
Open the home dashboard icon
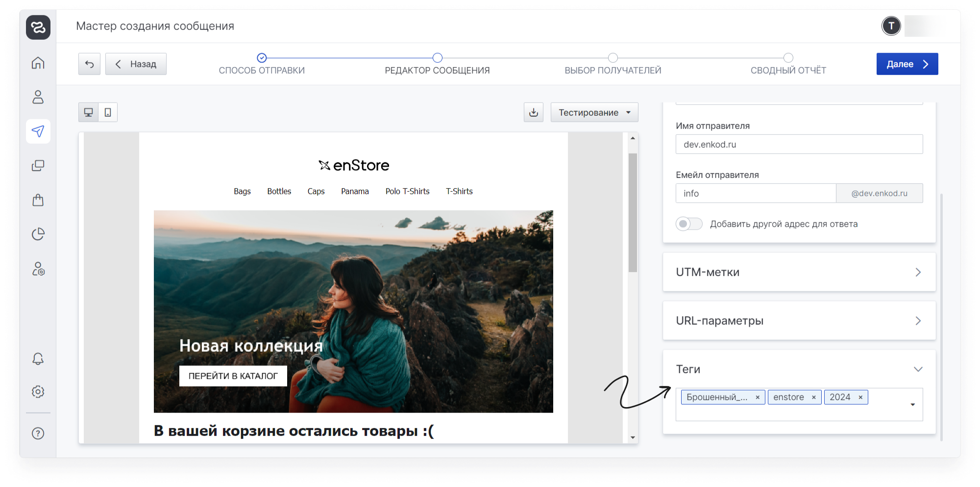(38, 63)
